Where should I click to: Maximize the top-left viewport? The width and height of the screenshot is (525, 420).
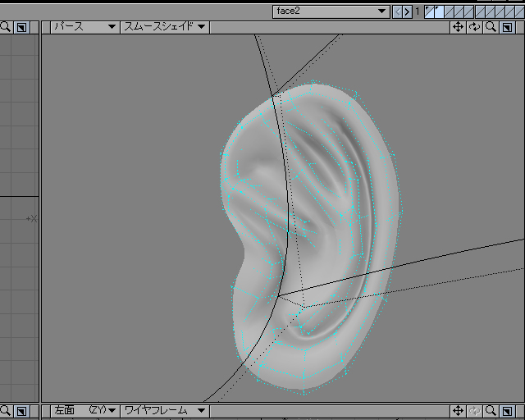coord(22,27)
